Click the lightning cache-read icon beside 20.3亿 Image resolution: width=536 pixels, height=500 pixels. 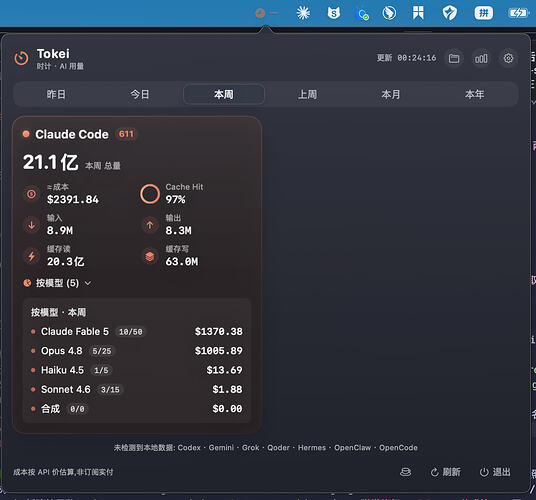31,256
